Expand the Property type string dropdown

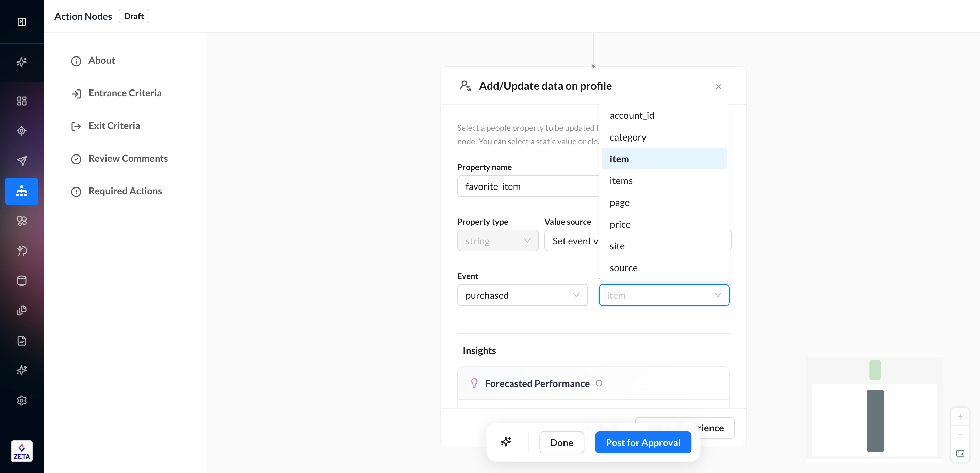(x=497, y=241)
